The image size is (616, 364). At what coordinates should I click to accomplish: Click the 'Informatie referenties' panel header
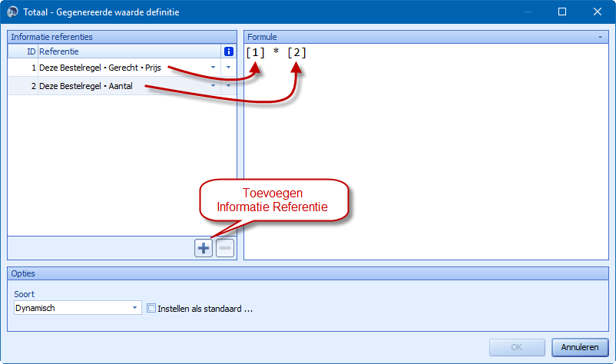point(122,37)
